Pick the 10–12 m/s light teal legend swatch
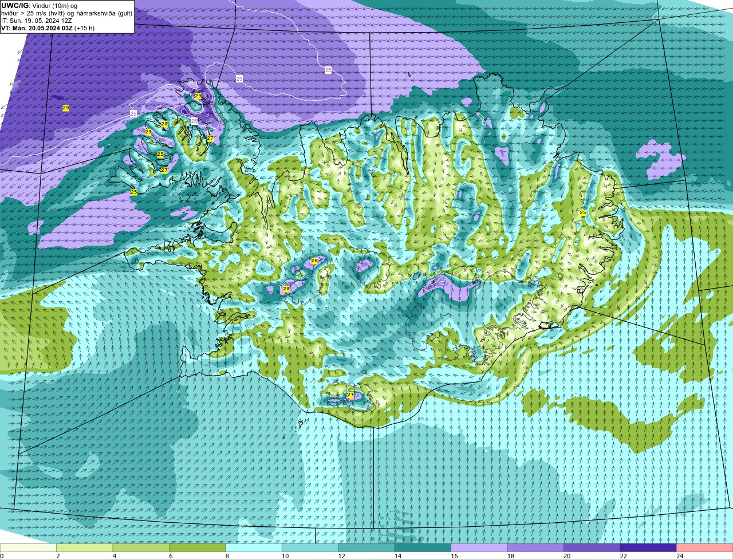This screenshot has width=733, height=560. click(310, 547)
